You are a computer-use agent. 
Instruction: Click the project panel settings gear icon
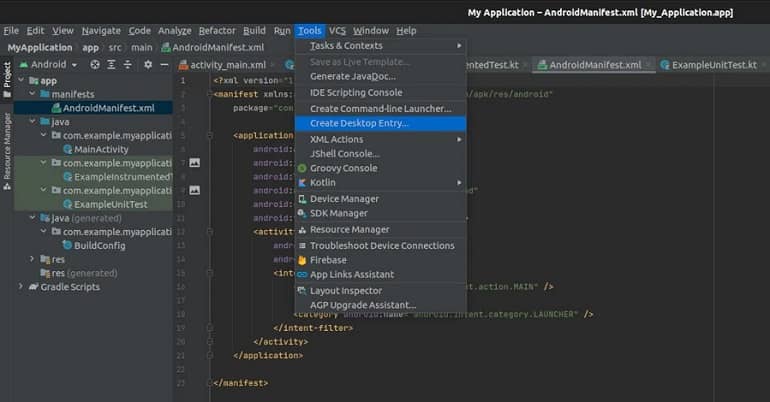click(148, 64)
